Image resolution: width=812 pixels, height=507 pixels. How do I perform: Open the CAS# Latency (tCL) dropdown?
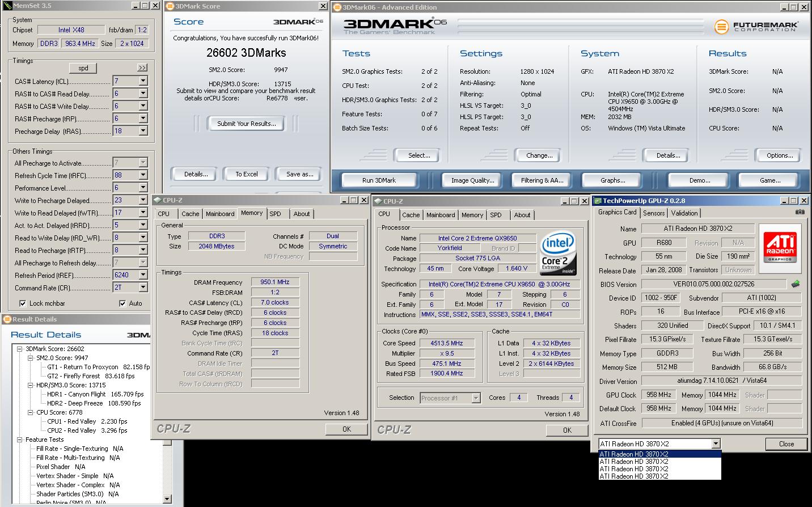[x=143, y=81]
